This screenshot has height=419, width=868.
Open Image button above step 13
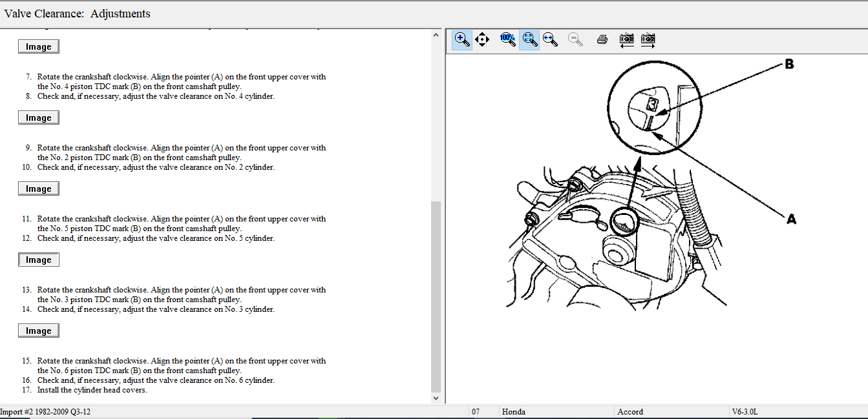pyautogui.click(x=39, y=260)
